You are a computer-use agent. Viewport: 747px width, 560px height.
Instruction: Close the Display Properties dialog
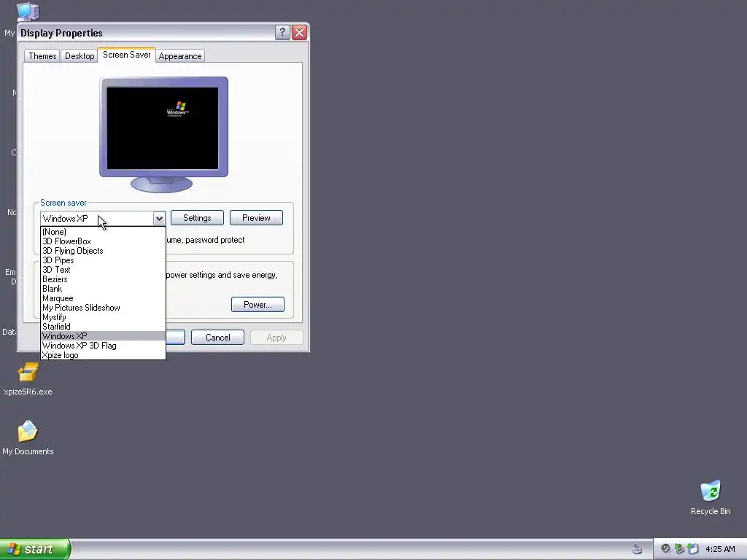(x=299, y=32)
